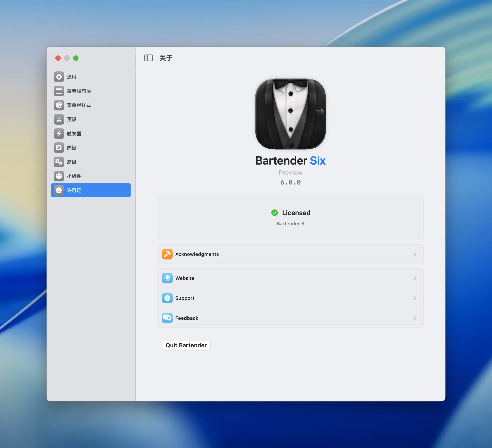492x448 pixels.
Task: Open the Website row chevron
Action: (415, 278)
